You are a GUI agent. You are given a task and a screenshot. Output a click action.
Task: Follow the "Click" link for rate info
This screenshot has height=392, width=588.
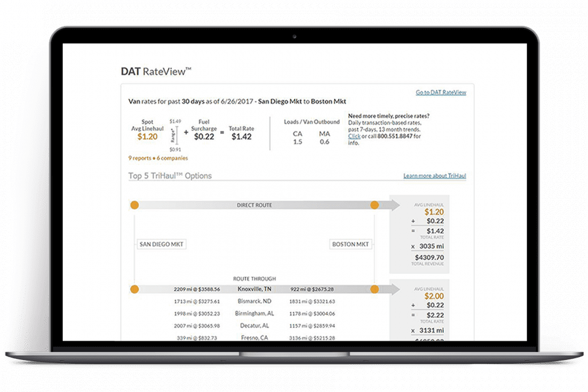click(x=354, y=136)
